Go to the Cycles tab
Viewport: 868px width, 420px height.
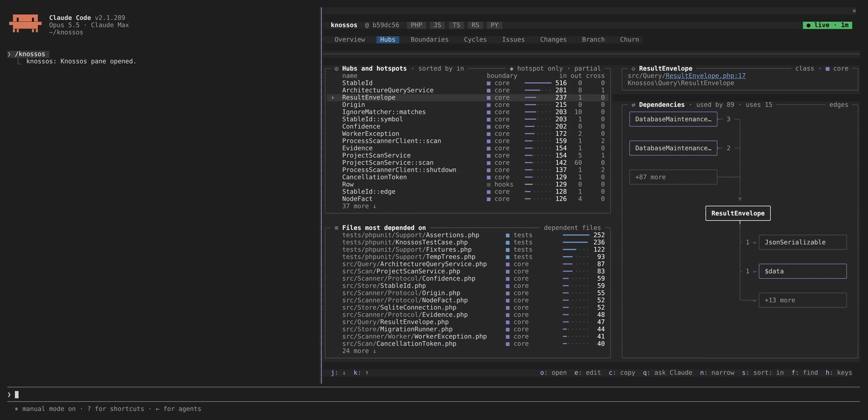[x=475, y=40]
